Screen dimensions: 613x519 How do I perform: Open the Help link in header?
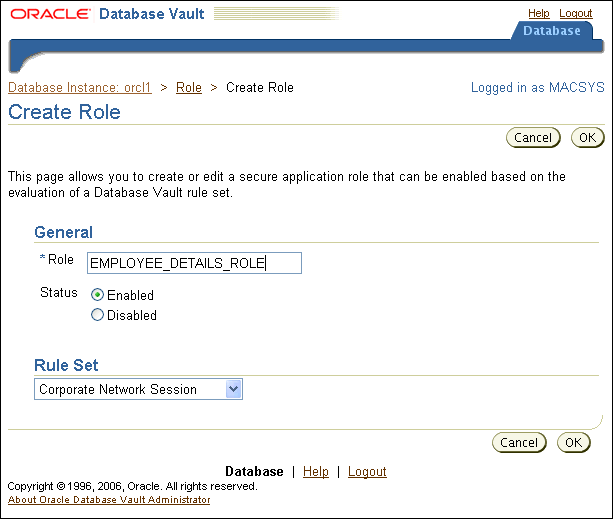538,13
